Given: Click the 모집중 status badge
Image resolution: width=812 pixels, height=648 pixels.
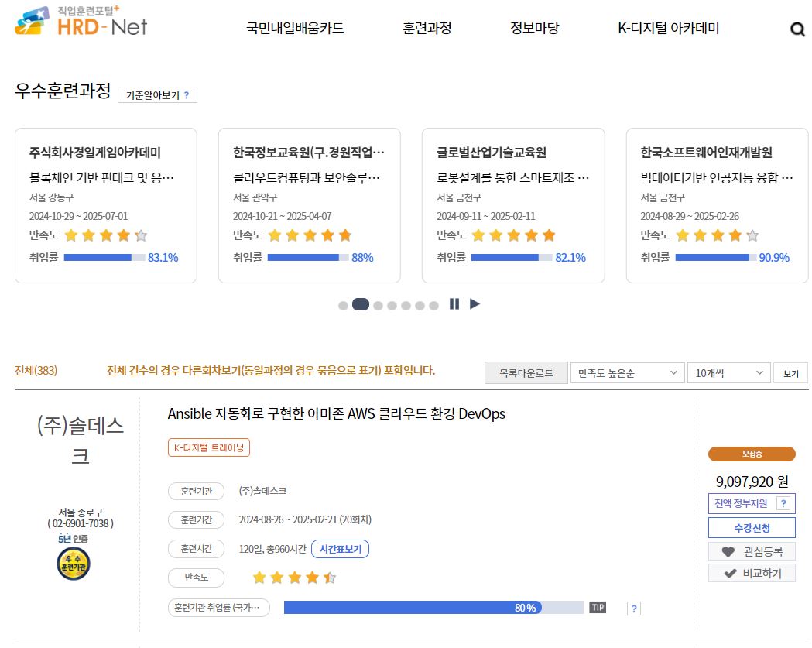Looking at the screenshot, I should tap(752, 454).
